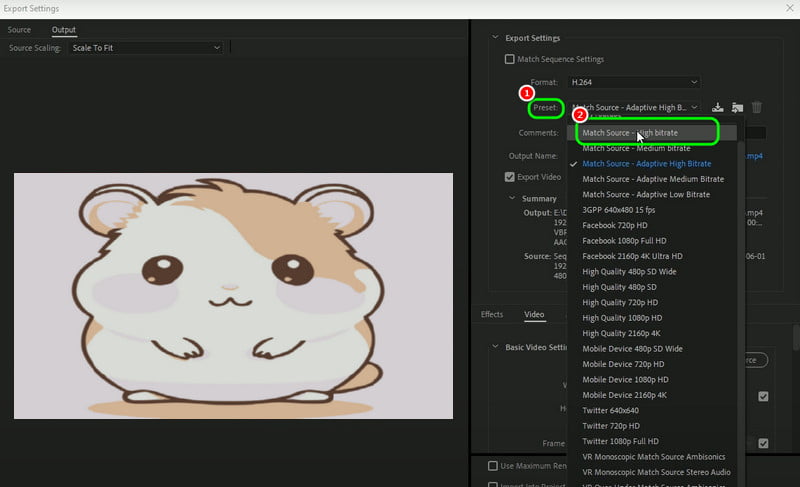
Task: Close the Export Settings window
Action: coord(790,8)
